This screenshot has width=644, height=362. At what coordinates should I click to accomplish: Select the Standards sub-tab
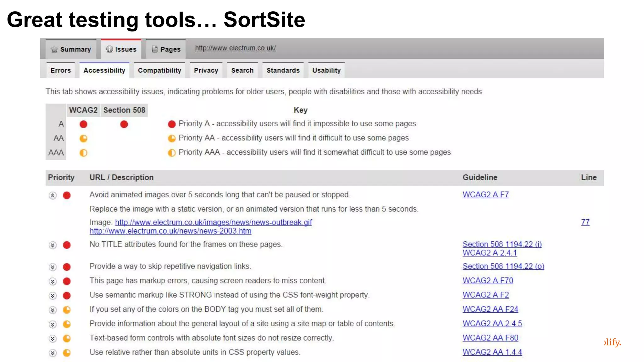[283, 70]
